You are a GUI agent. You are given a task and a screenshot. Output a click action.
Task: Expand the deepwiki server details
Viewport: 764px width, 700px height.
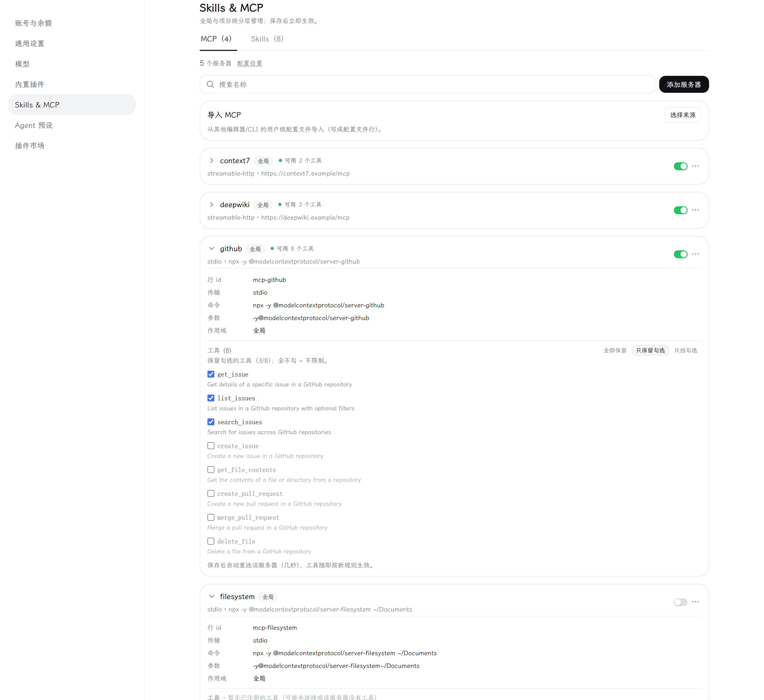(211, 204)
